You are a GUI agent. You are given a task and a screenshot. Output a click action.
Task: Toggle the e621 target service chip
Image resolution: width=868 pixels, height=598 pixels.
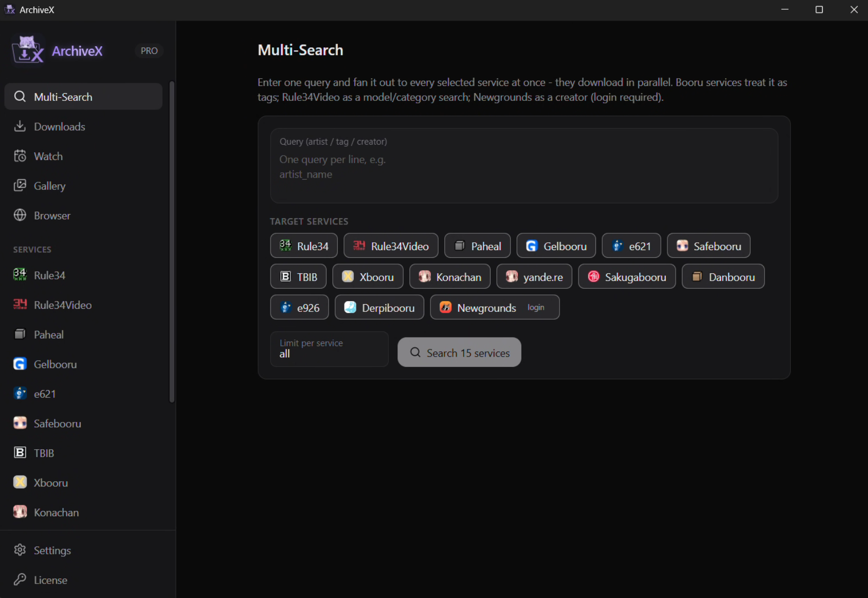coord(631,246)
